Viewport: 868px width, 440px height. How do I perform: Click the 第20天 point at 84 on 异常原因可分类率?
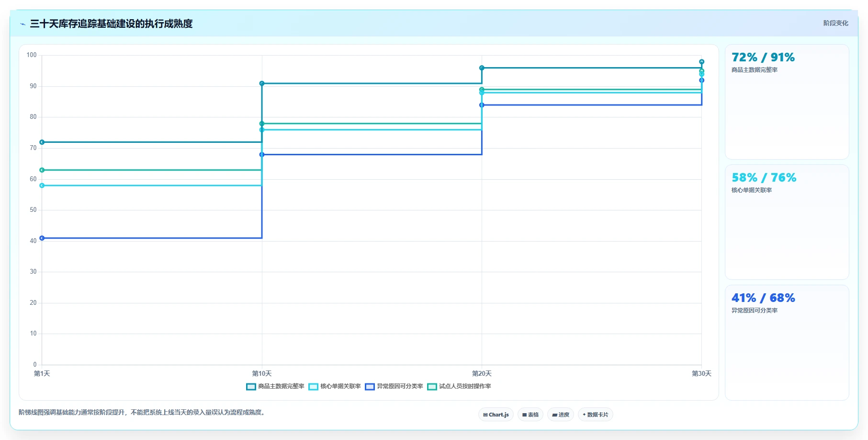click(x=482, y=105)
